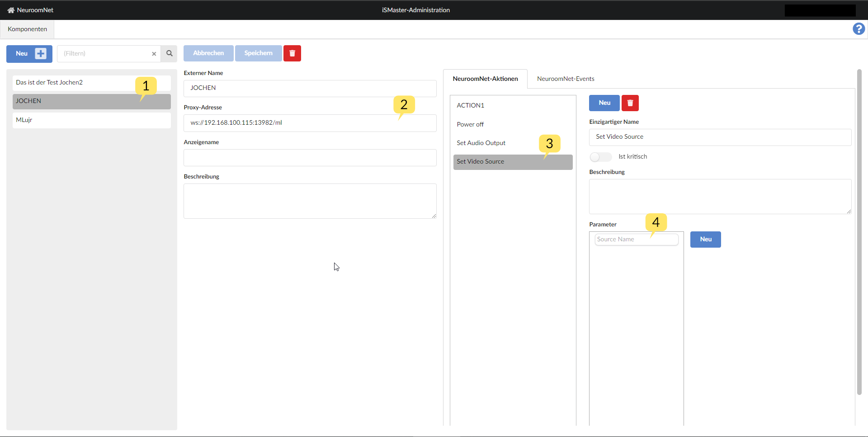Click the plus icon on the Neu button

tap(40, 53)
